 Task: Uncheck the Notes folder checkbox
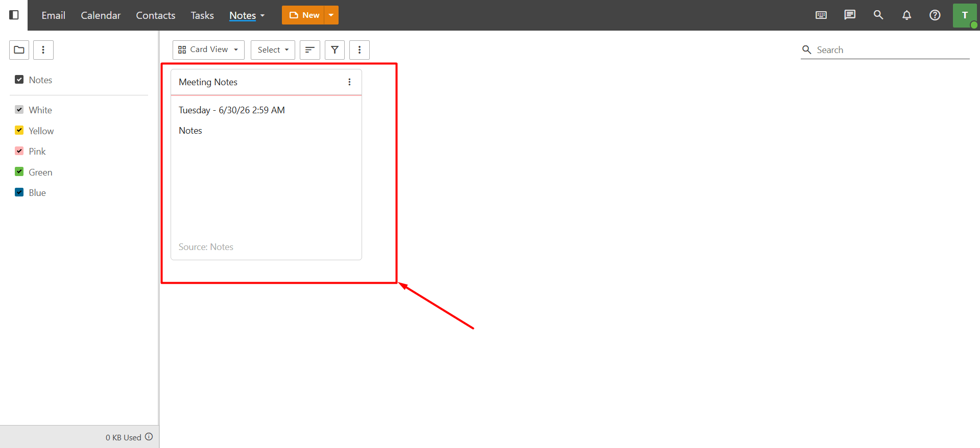click(19, 80)
